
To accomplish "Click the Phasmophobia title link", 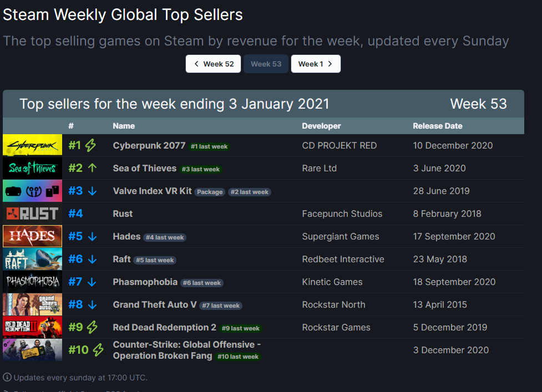I will pyautogui.click(x=145, y=282).
